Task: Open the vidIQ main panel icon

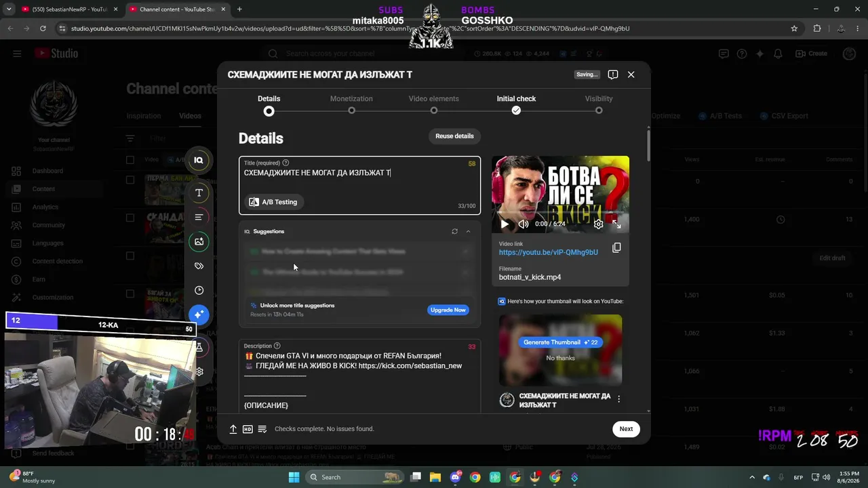Action: point(199,160)
